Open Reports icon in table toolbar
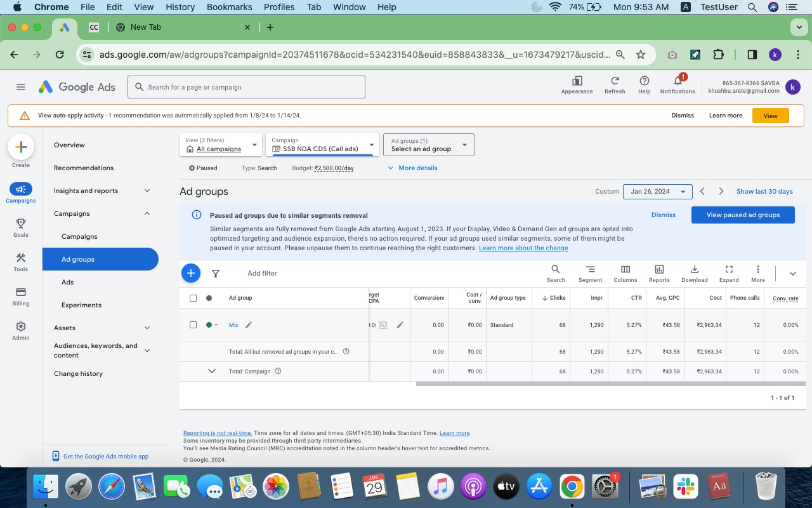The width and height of the screenshot is (812, 508). pyautogui.click(x=659, y=270)
